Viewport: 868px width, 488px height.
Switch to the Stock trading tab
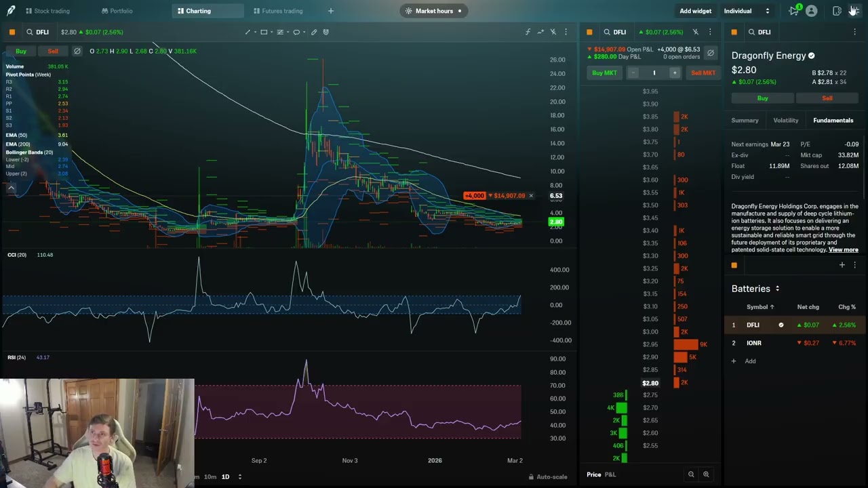point(47,11)
